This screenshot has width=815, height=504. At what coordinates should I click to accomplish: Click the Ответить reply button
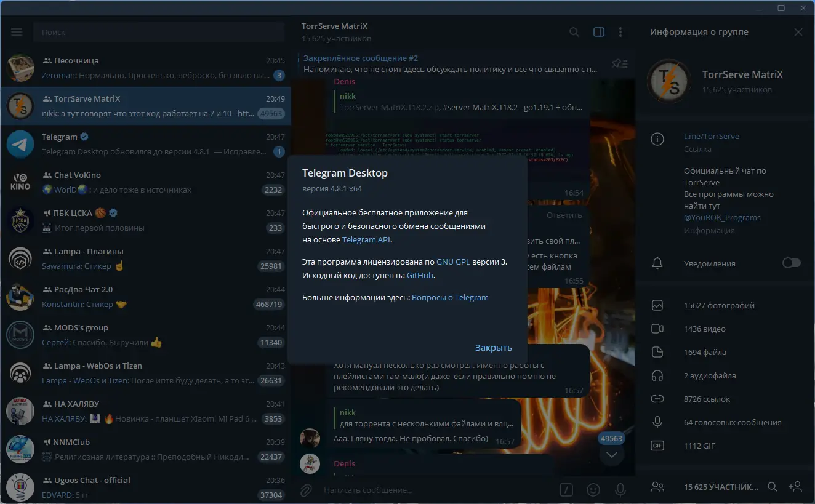pyautogui.click(x=564, y=215)
